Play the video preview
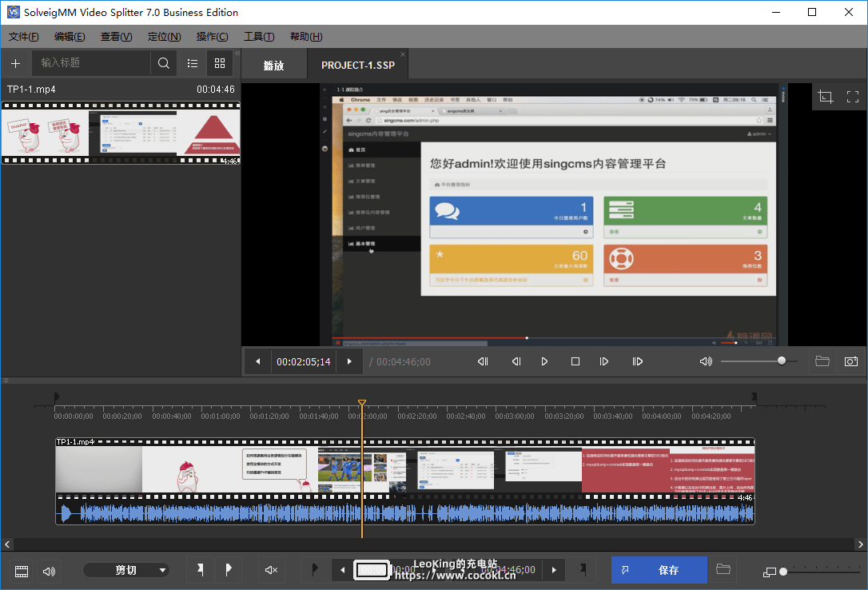This screenshot has width=868, height=590. coord(544,361)
